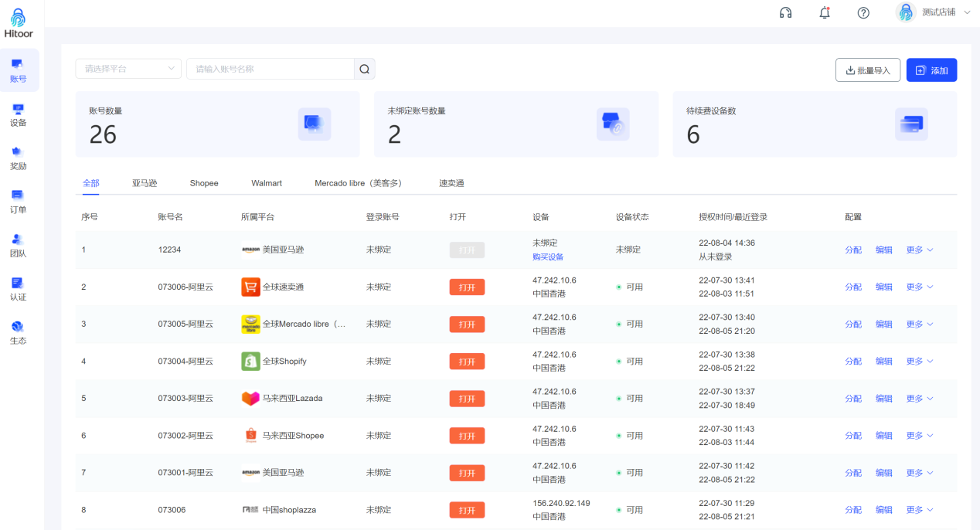Click the help question mark icon
The height and width of the screenshot is (530, 980).
click(863, 12)
